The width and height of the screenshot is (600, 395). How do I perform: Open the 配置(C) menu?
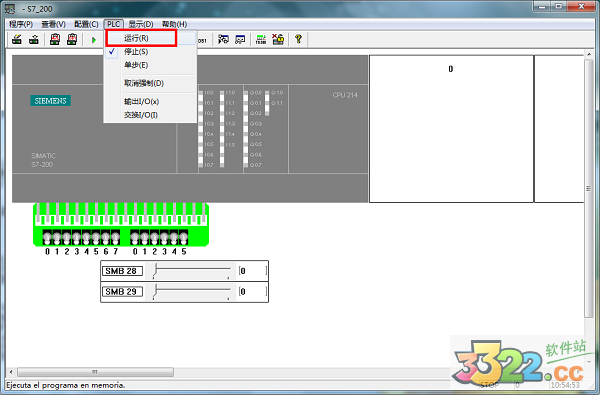(86, 24)
